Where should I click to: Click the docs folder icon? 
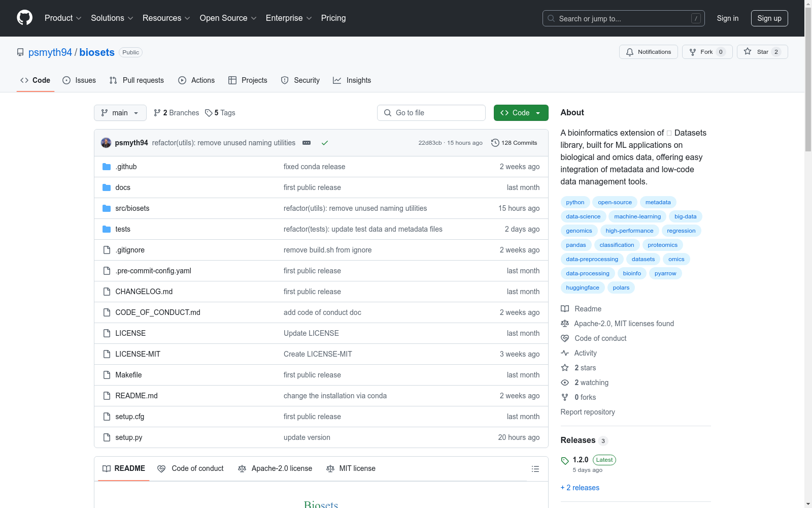coord(107,187)
